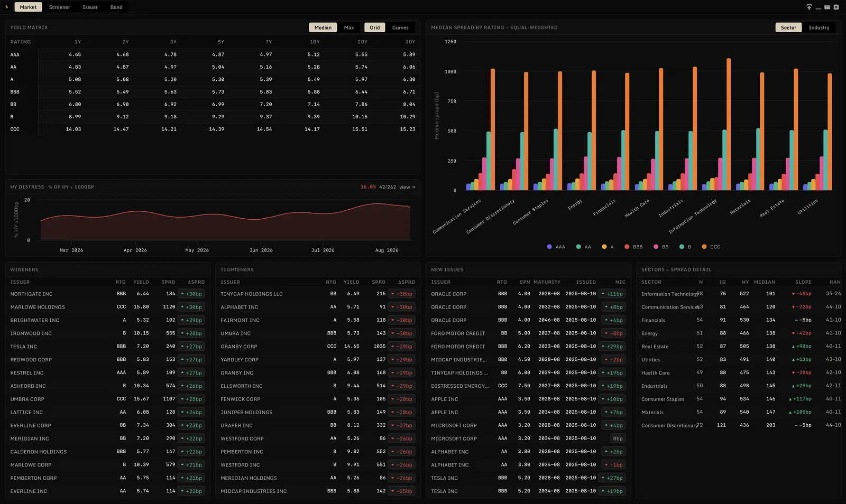Open ORACLE CORP 2028-08 new issue row
846x504 pixels.
528,294
